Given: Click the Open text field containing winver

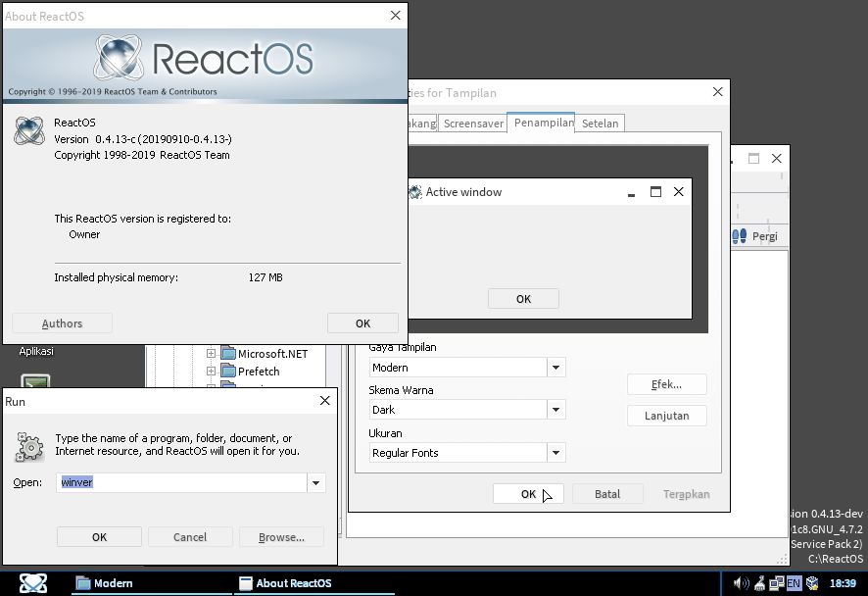Looking at the screenshot, I should 181,482.
